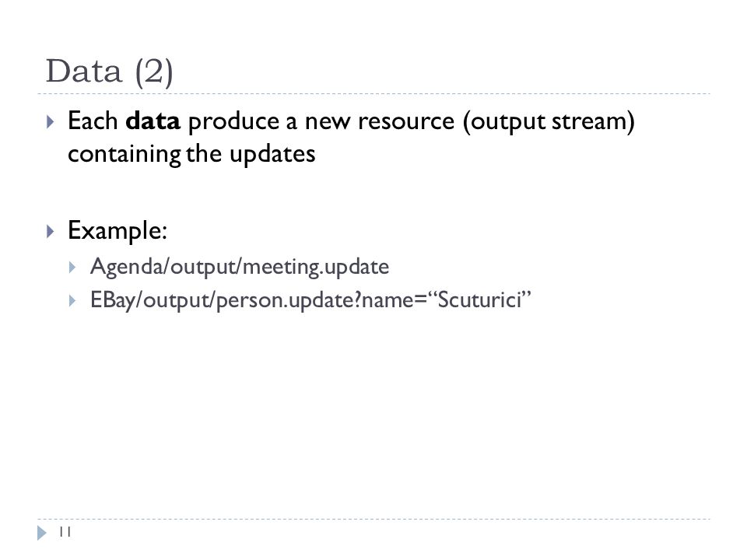Select the sub-bullet arrow before Agenda line
Viewport: 747px width, 560px height.
pos(72,267)
